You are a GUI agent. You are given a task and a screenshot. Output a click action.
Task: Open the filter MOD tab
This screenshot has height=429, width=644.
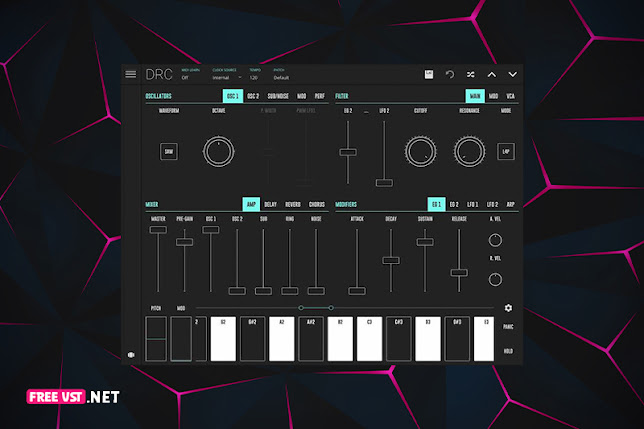(x=493, y=96)
